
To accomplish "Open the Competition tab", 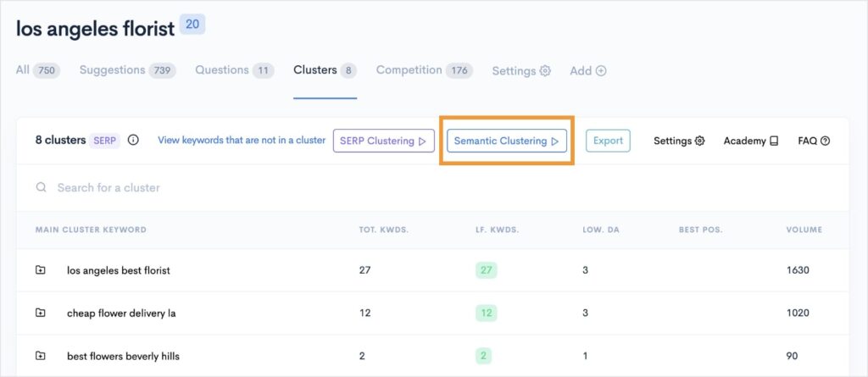I will point(425,70).
